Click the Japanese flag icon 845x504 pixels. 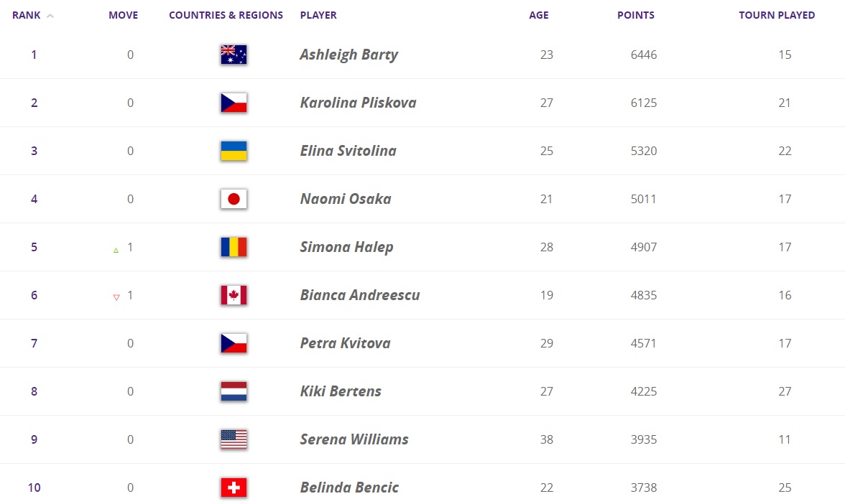(x=234, y=199)
